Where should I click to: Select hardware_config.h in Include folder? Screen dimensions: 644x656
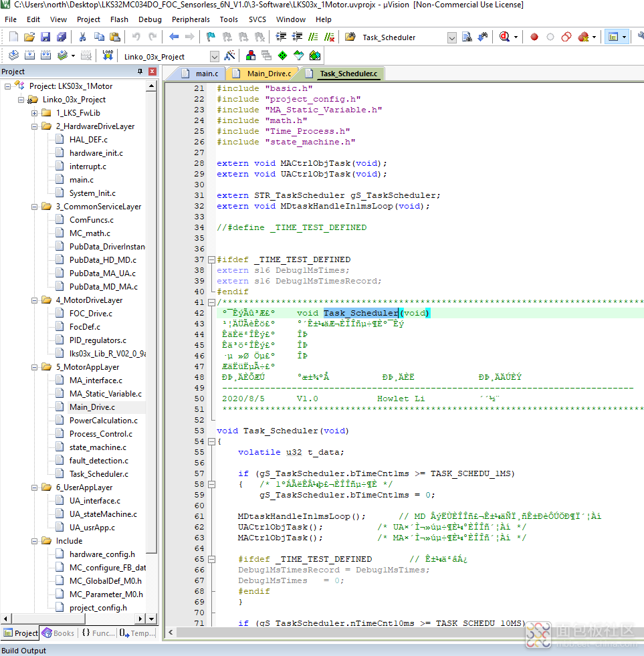pos(102,555)
